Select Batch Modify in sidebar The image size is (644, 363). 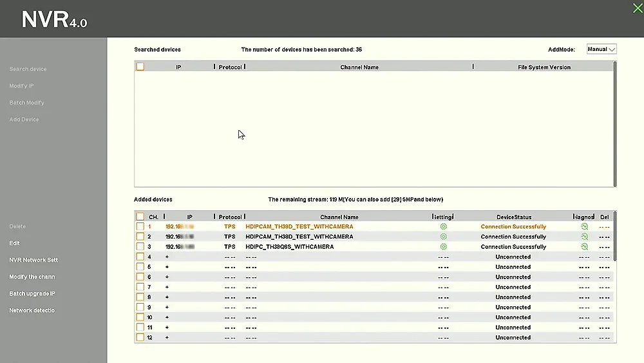pyautogui.click(x=26, y=103)
